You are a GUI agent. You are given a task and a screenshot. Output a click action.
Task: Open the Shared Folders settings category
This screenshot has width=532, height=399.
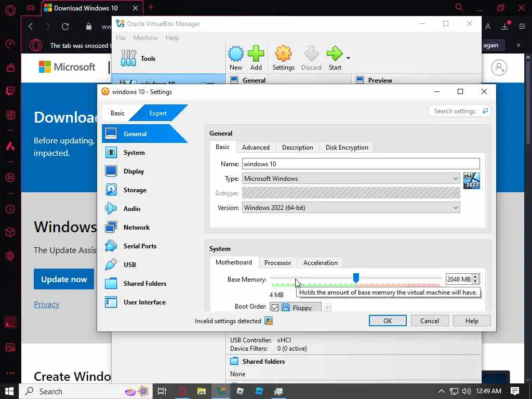click(x=144, y=283)
